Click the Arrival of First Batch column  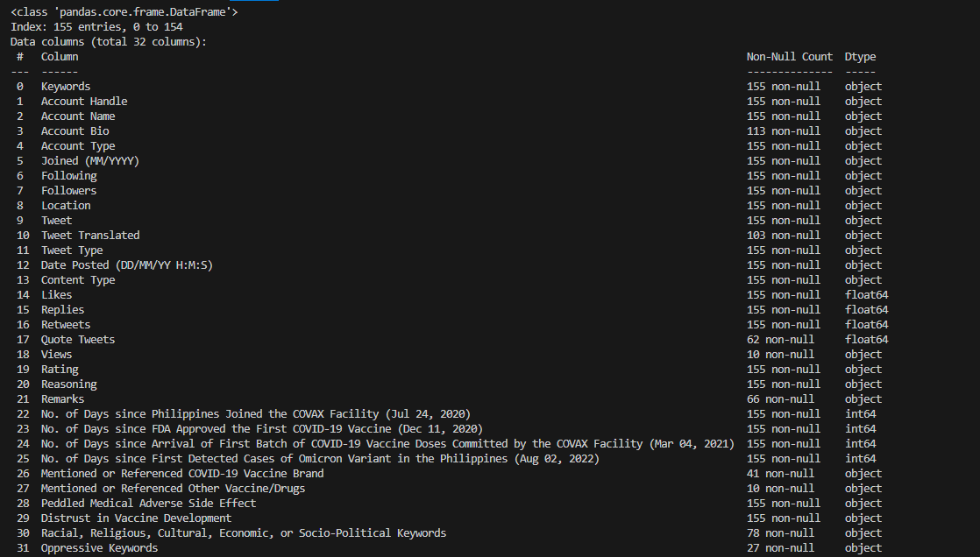387,444
